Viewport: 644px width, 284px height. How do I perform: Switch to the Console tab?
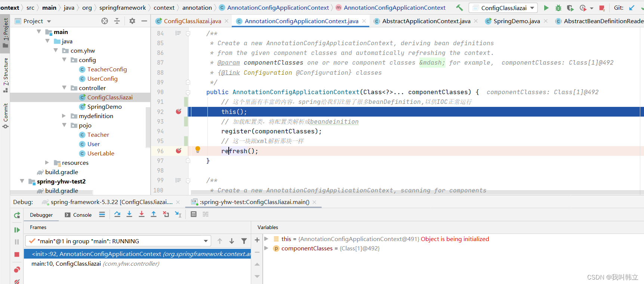point(78,215)
